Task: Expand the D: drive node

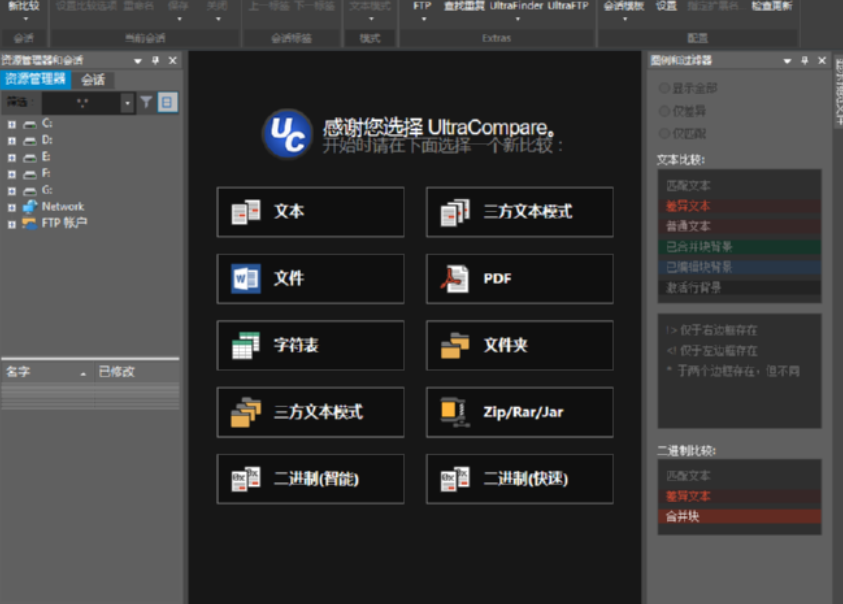Action: pos(11,141)
